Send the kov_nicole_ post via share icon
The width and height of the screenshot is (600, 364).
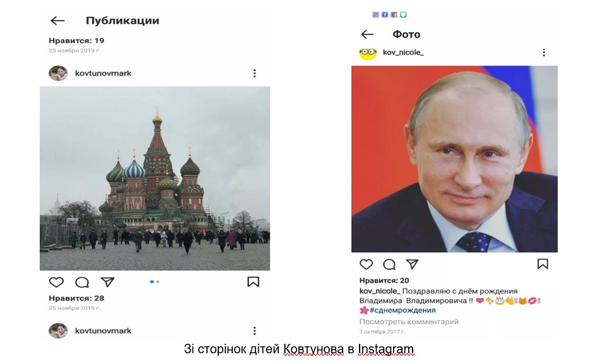point(412,264)
